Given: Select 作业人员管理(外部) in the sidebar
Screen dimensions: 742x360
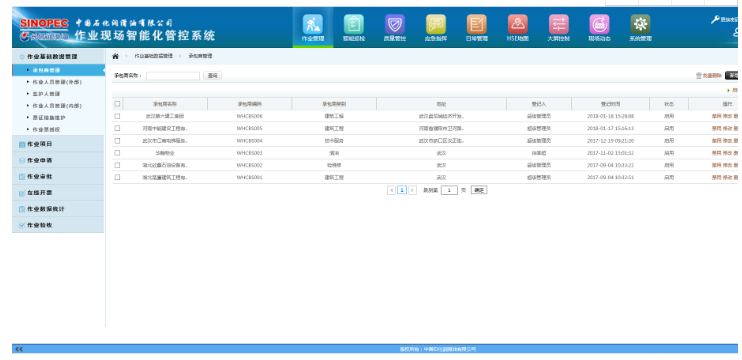Looking at the screenshot, I should [57, 82].
